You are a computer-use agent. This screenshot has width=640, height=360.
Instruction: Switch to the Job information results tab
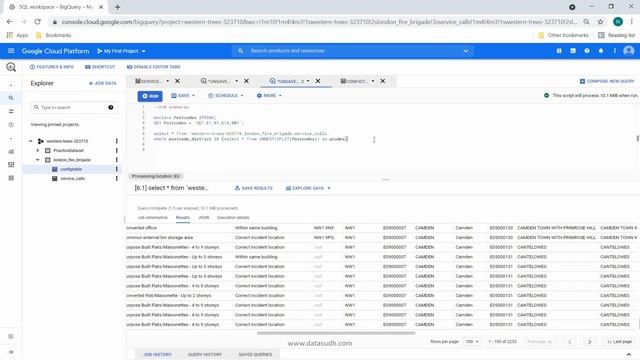(x=153, y=218)
